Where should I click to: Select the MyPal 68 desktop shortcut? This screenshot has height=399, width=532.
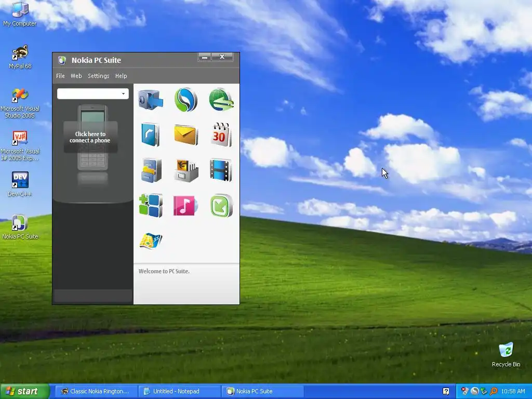(20, 57)
